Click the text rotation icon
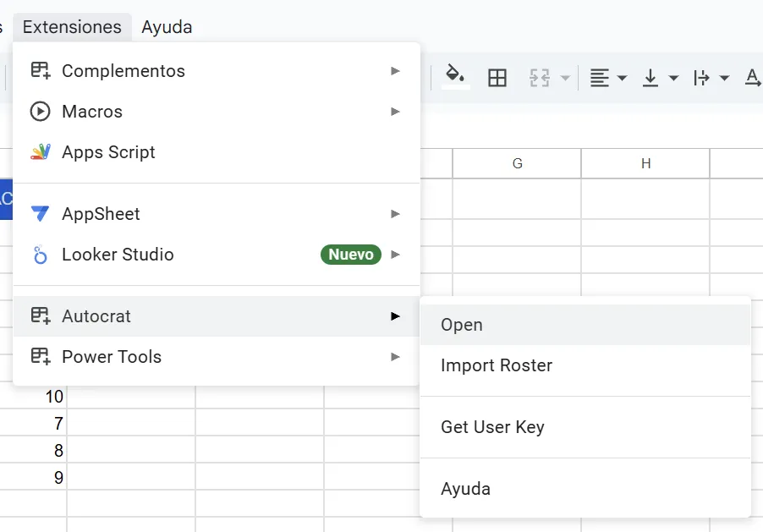The height and width of the screenshot is (532, 763). coord(753,78)
